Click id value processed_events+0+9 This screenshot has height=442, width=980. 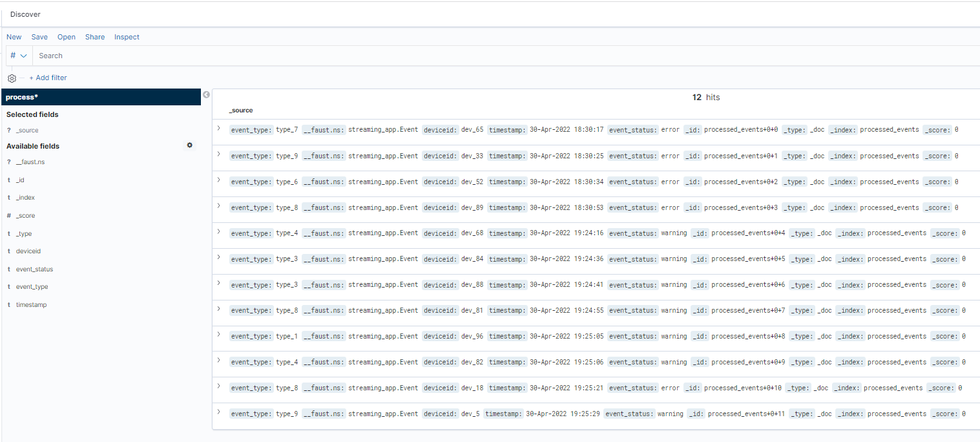coord(748,362)
